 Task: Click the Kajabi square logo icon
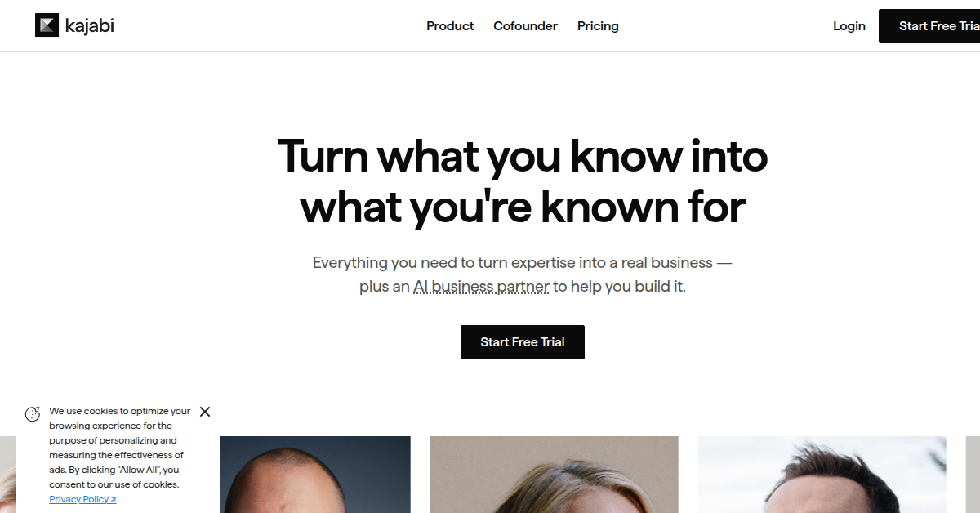tap(47, 25)
